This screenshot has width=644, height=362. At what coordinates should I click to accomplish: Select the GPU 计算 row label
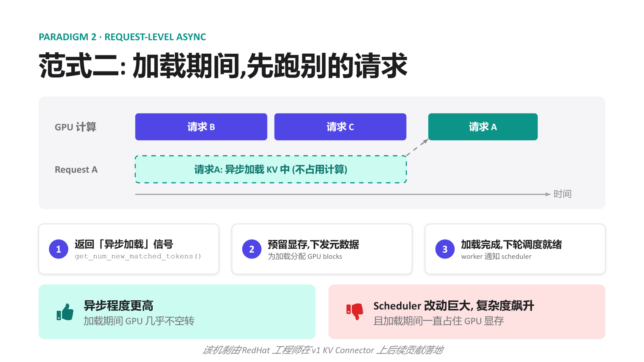[x=75, y=127]
